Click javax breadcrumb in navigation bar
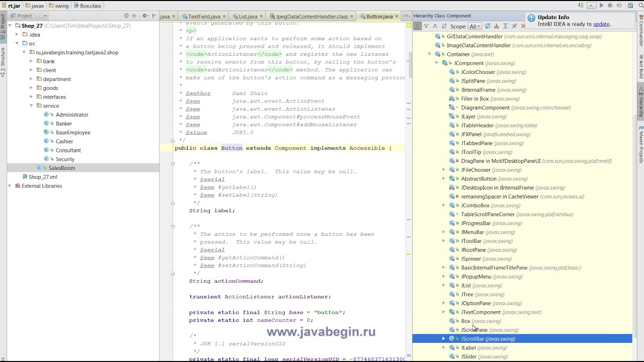The height and width of the screenshot is (362, 644). pyautogui.click(x=38, y=6)
